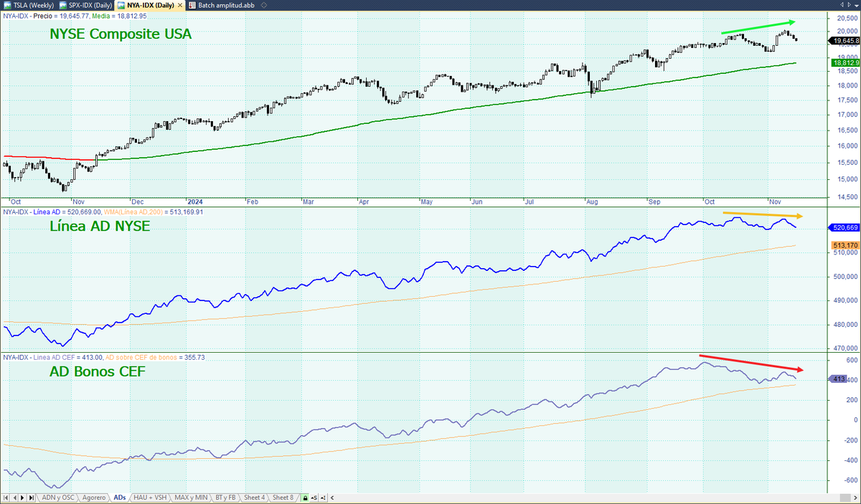
Task: Click the 2024 year label on the time axis
Action: [196, 202]
